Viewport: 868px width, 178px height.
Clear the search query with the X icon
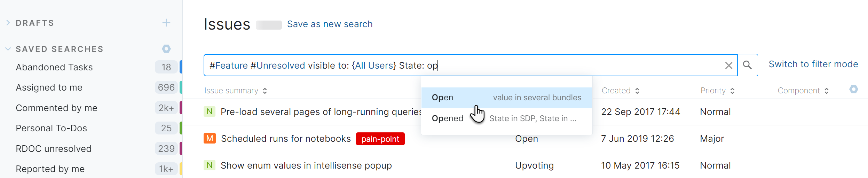point(728,65)
